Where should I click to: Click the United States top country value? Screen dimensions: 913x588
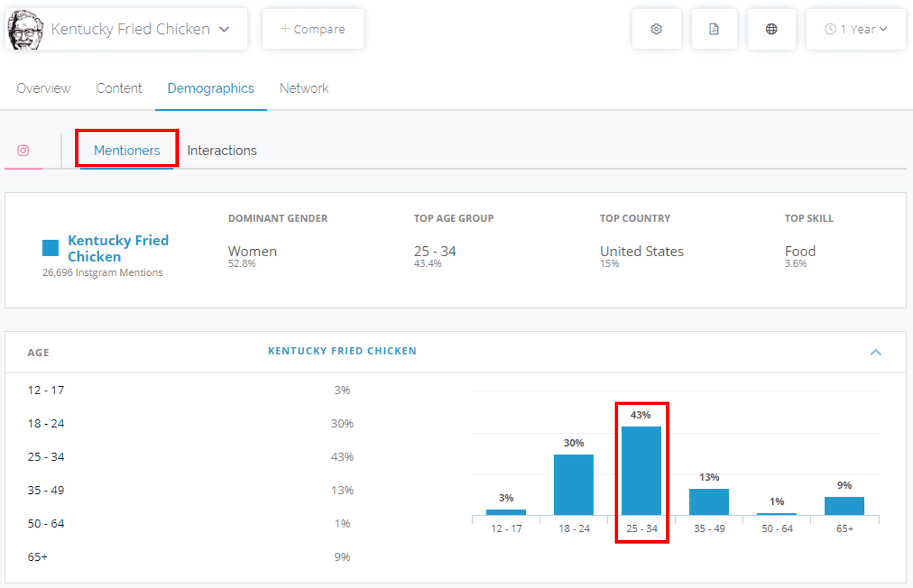642,251
